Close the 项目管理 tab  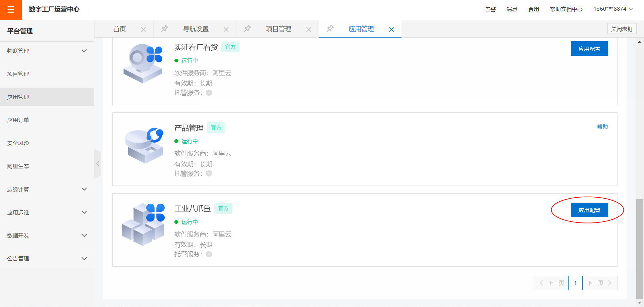tap(309, 30)
